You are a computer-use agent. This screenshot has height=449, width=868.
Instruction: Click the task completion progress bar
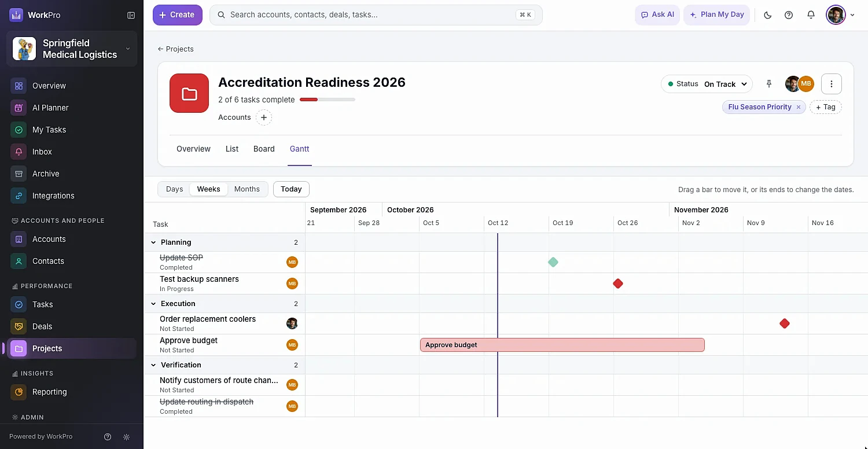tap(328, 100)
